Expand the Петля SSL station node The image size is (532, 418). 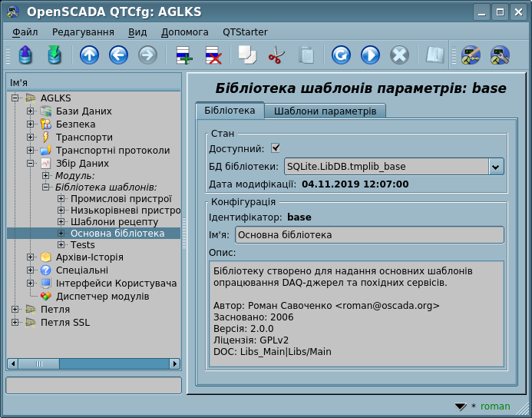coord(15,322)
